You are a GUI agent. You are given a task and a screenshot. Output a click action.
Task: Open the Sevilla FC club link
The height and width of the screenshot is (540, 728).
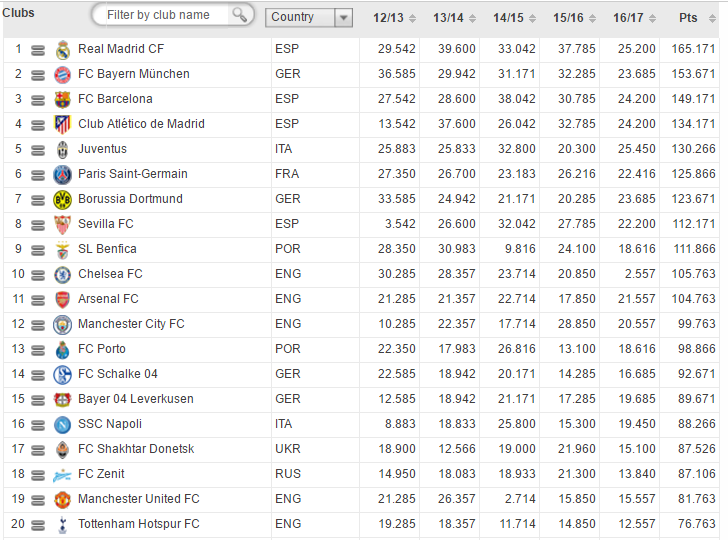coord(105,224)
